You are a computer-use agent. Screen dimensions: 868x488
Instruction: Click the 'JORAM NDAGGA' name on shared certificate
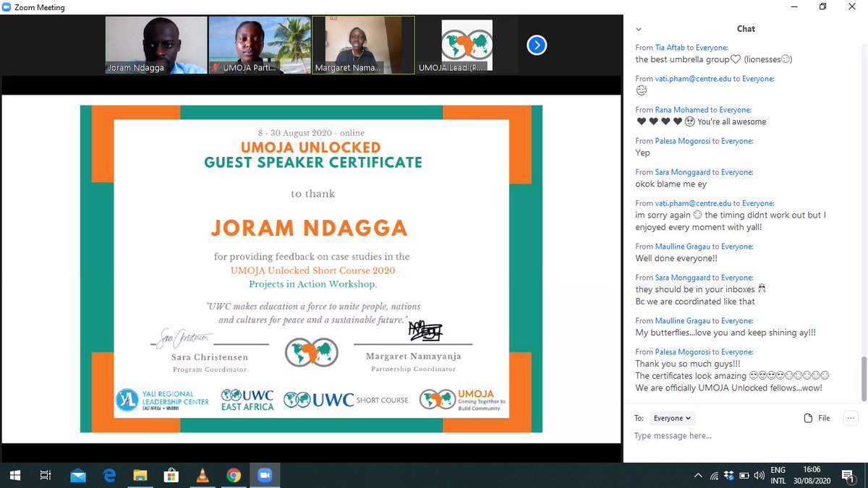click(310, 228)
